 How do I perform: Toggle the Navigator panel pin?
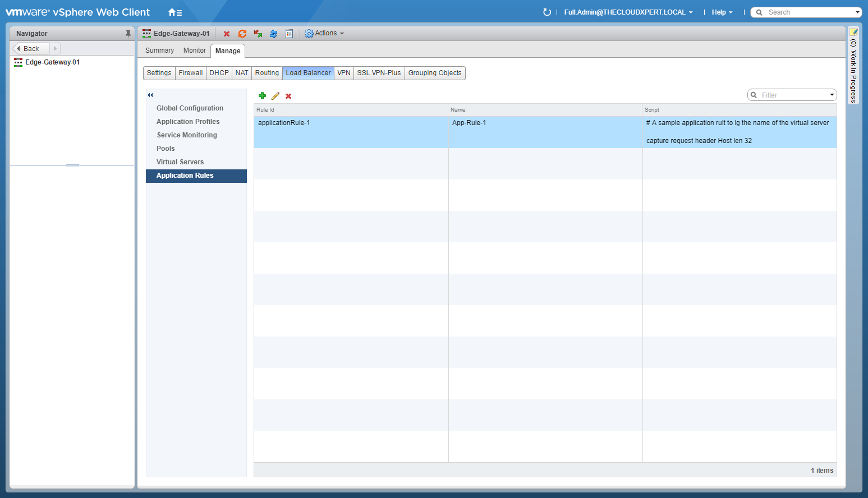tap(128, 34)
